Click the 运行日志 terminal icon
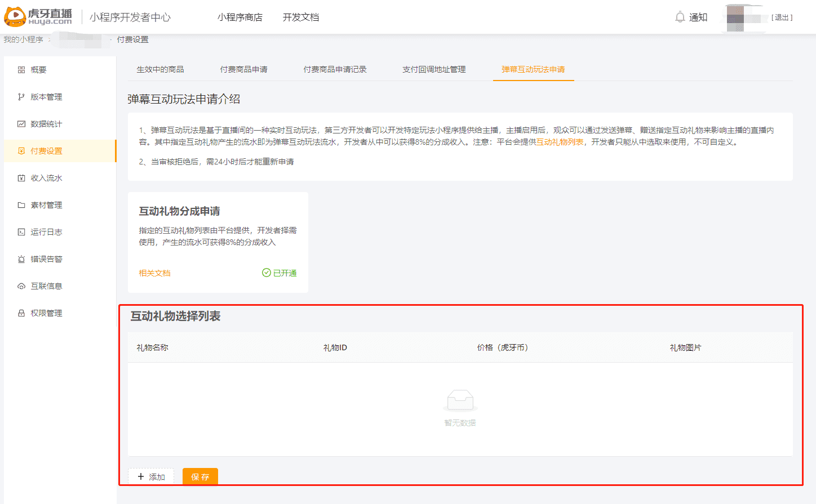816x504 pixels. coord(21,232)
